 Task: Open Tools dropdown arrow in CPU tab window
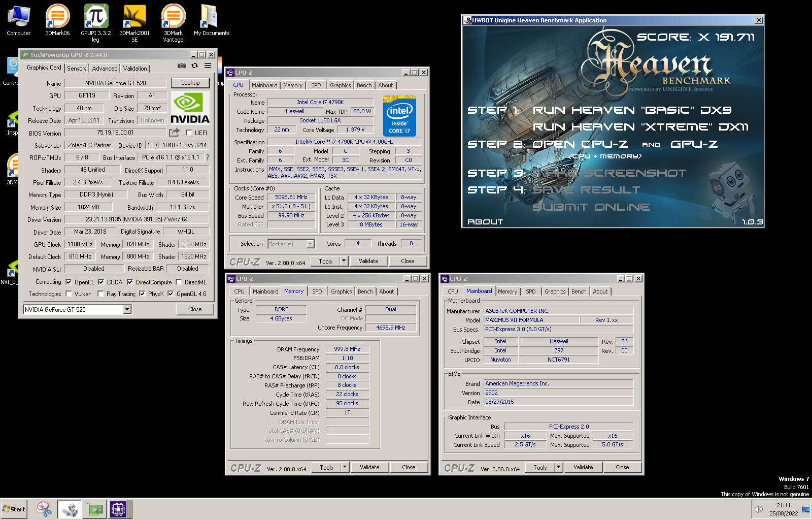344,261
